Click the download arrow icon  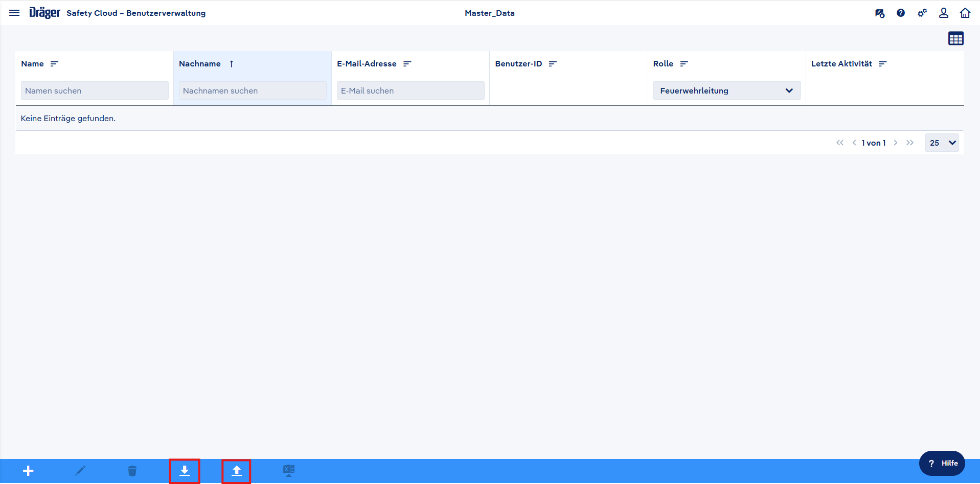tap(185, 471)
